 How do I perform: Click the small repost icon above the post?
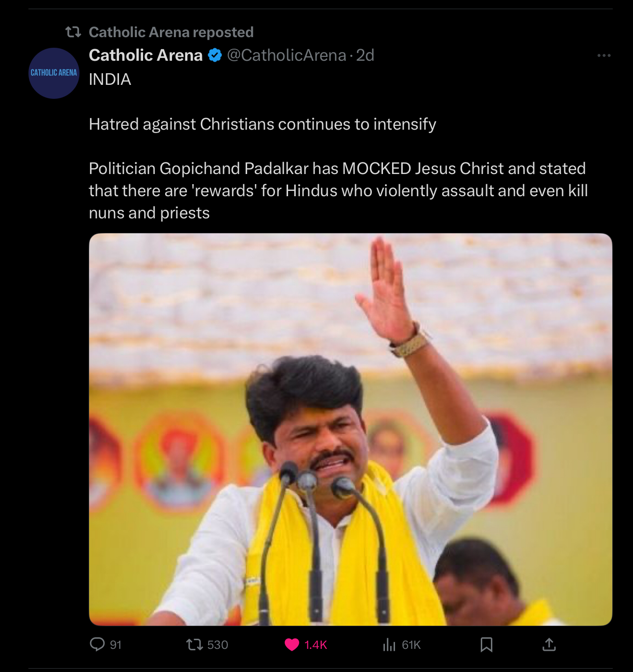tap(73, 32)
